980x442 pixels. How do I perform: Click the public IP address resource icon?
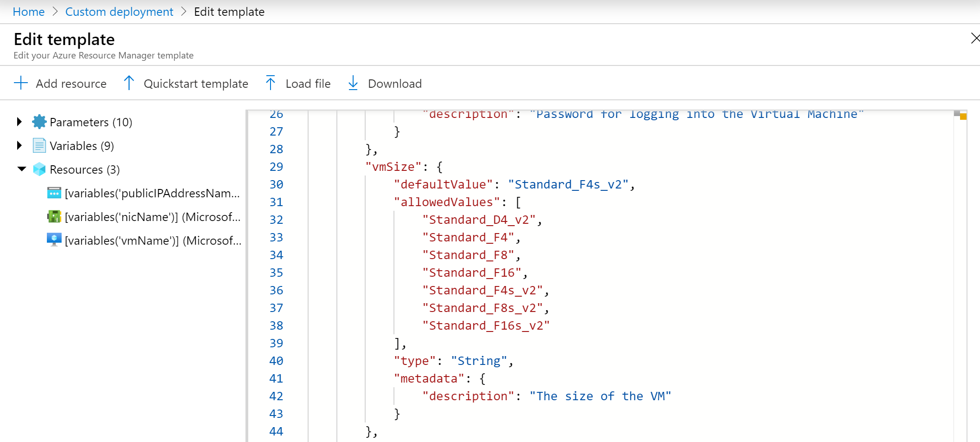pos(54,193)
